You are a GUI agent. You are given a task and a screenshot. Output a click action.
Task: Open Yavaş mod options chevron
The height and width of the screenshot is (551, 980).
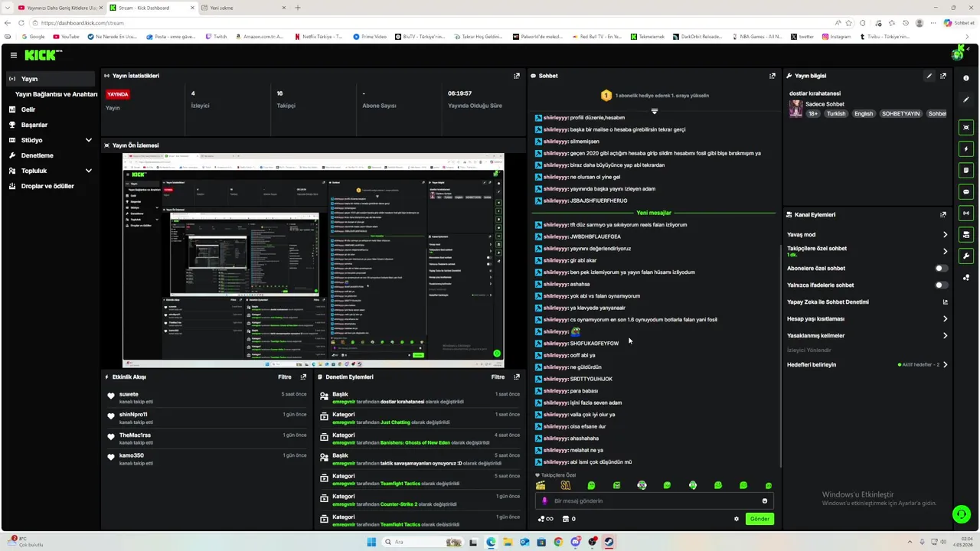(945, 234)
